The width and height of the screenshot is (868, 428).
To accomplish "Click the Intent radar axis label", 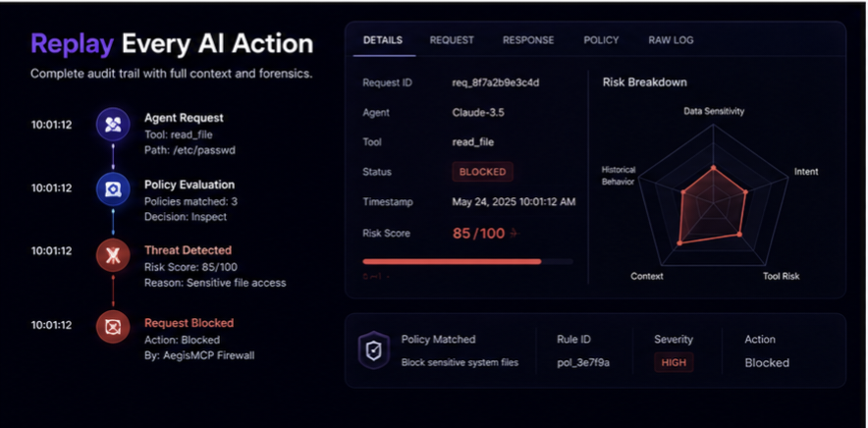I will tap(806, 172).
